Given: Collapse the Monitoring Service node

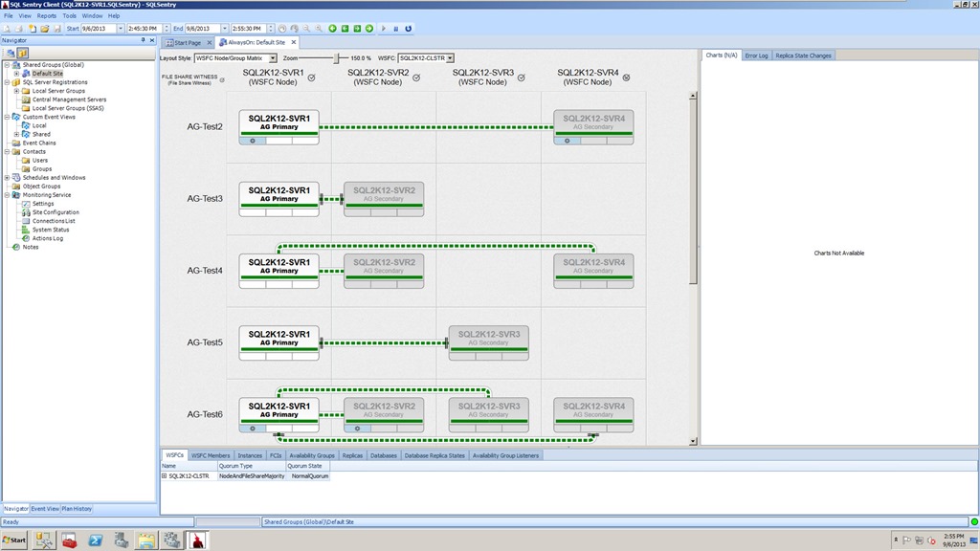Looking at the screenshot, I should (8, 195).
